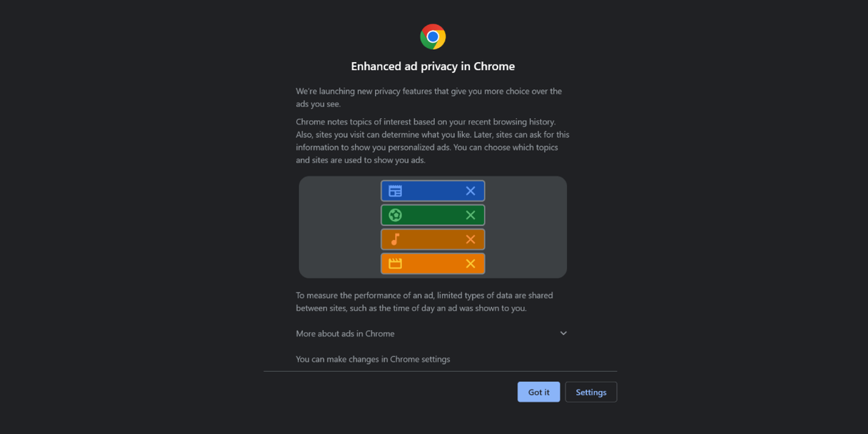This screenshot has height=434, width=868.
Task: Click the Got it button
Action: 539,392
